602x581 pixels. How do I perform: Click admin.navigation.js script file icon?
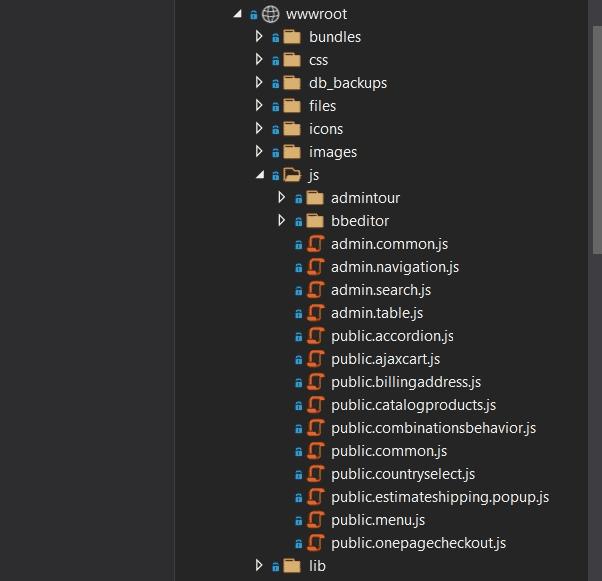(x=316, y=267)
